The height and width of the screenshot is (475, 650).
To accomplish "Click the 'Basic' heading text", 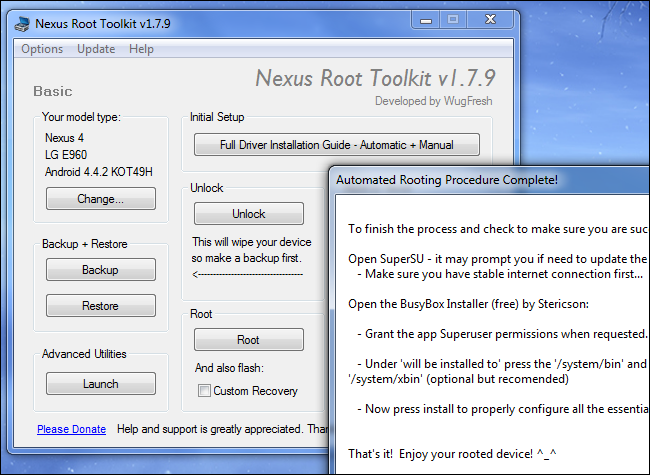I will 53,91.
